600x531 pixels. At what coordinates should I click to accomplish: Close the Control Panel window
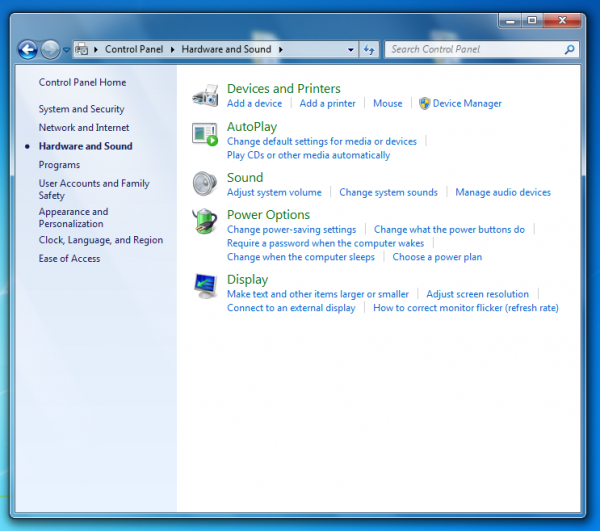[x=562, y=21]
